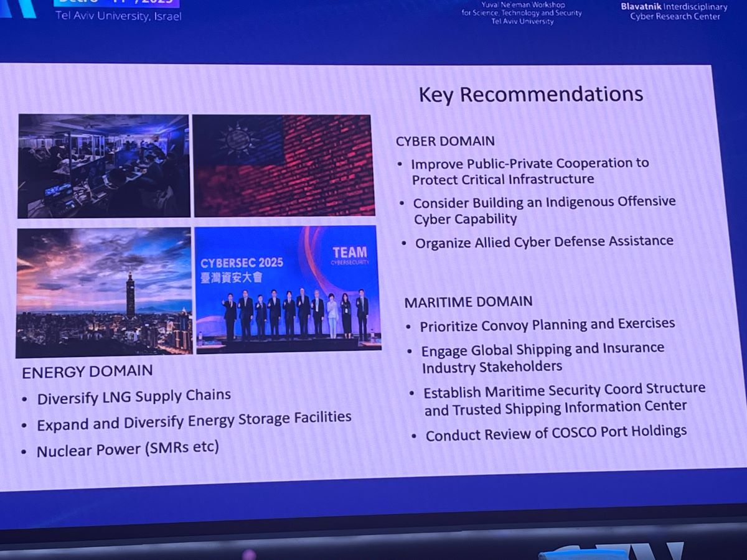Click Organize Allied Cyber Defense Assistance
The height and width of the screenshot is (560, 747).
click(544, 241)
